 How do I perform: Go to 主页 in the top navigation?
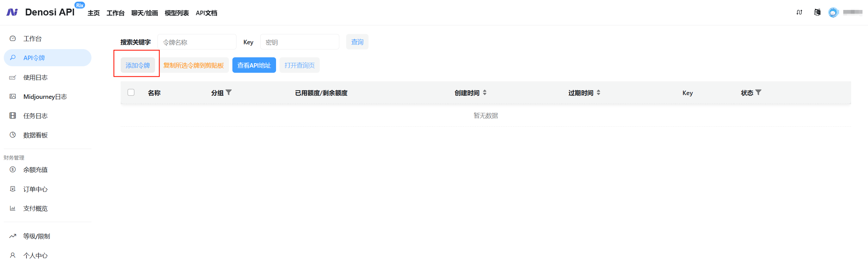pyautogui.click(x=94, y=13)
